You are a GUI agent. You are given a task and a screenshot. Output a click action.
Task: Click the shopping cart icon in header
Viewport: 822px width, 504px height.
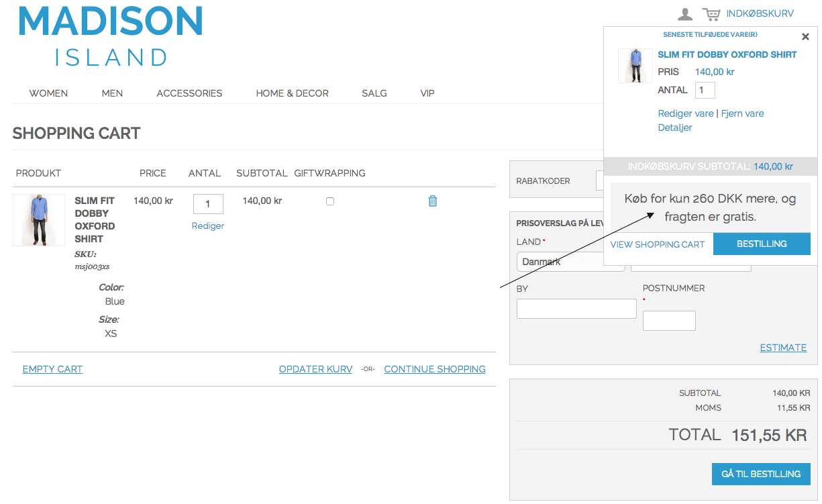click(x=711, y=14)
